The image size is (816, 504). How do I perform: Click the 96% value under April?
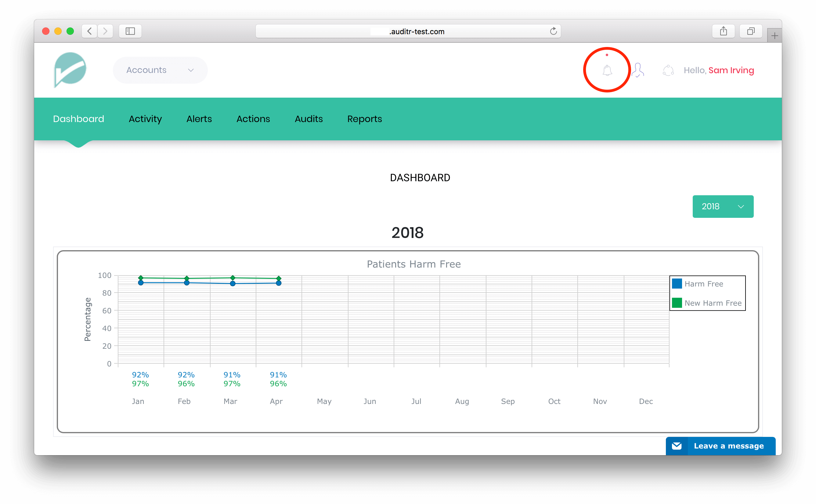[x=278, y=384]
